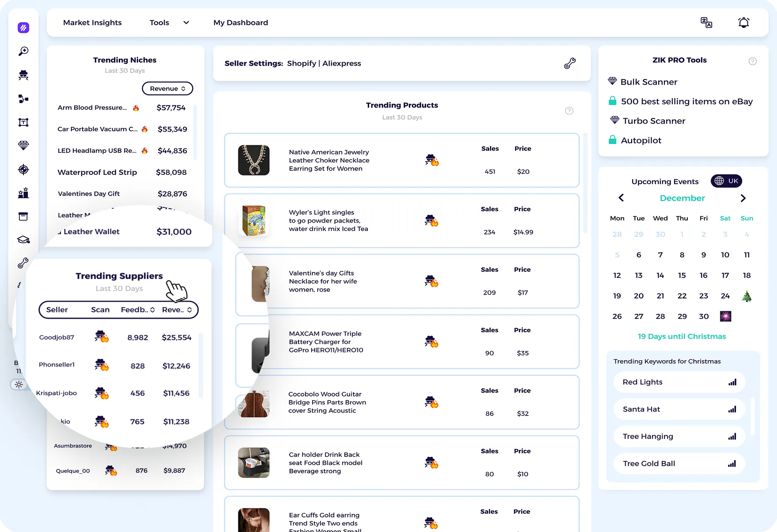Select the Tree Hanging keyword
The image size is (777, 532).
click(x=679, y=436)
